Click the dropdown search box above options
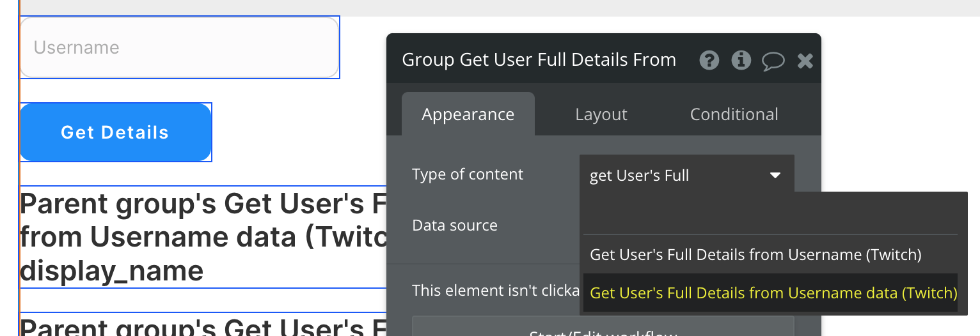 (770, 214)
